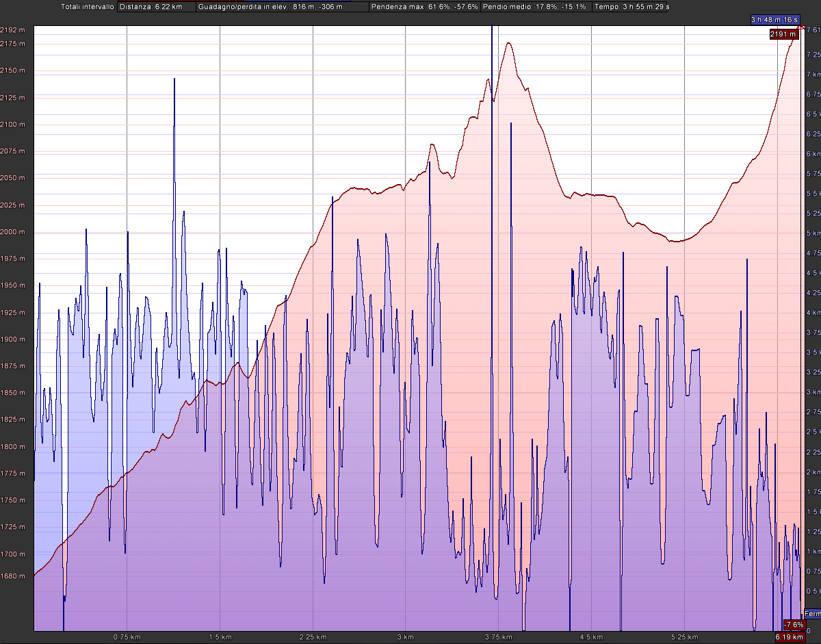The image size is (821, 644).
Task: Click the "1725 m" elevation axis label
Action: click(x=12, y=528)
